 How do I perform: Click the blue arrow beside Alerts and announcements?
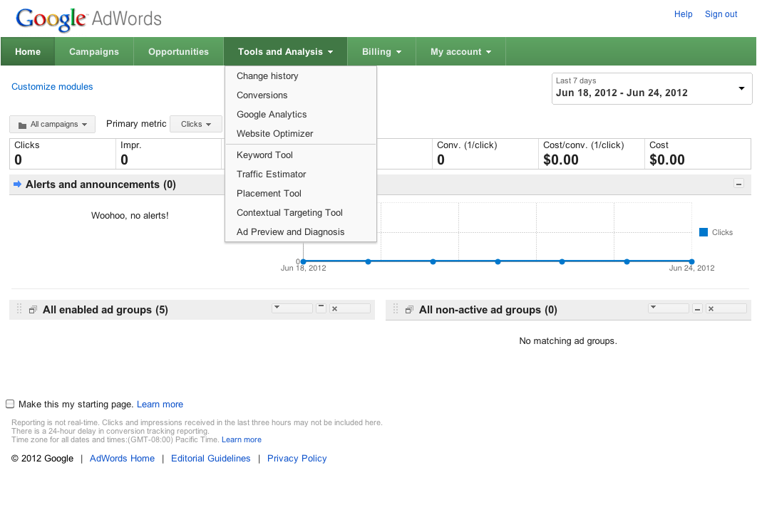17,184
